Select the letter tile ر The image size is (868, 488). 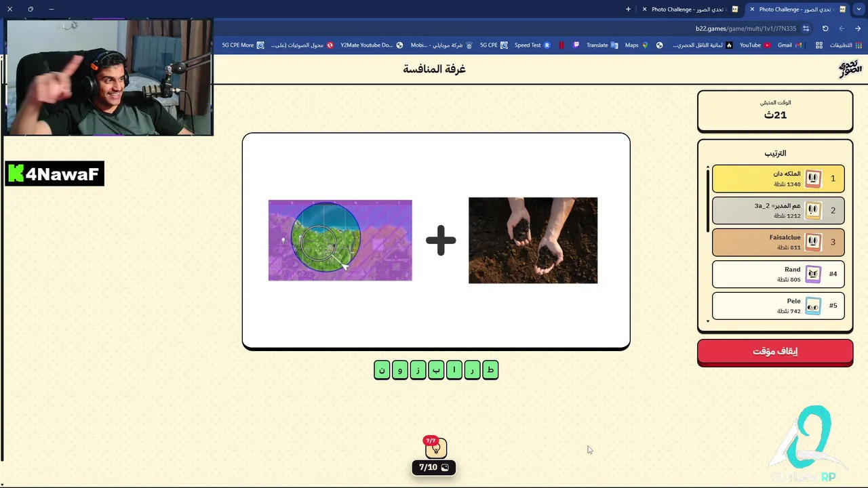472,370
